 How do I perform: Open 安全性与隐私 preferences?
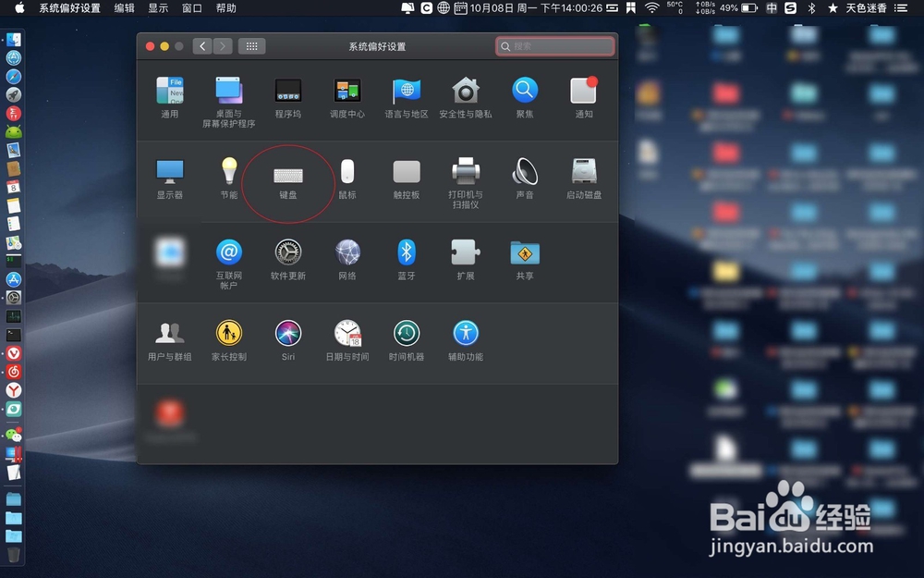point(466,97)
